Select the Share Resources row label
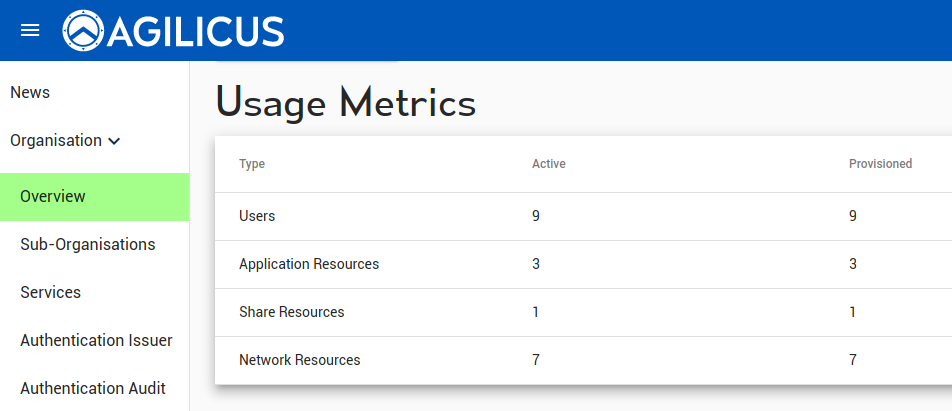The width and height of the screenshot is (952, 411). point(291,312)
